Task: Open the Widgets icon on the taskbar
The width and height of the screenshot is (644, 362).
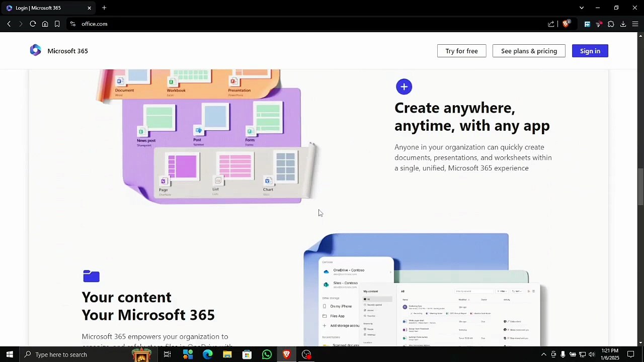Action: [x=188, y=354]
